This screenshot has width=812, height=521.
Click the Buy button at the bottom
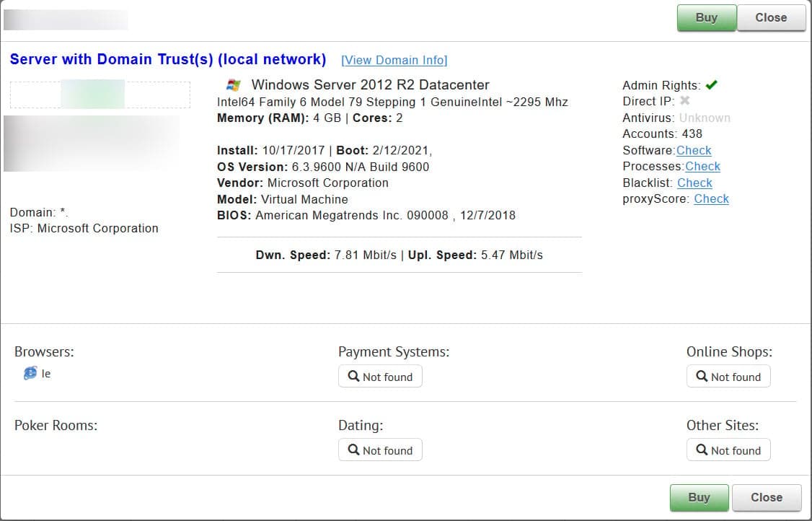click(699, 497)
